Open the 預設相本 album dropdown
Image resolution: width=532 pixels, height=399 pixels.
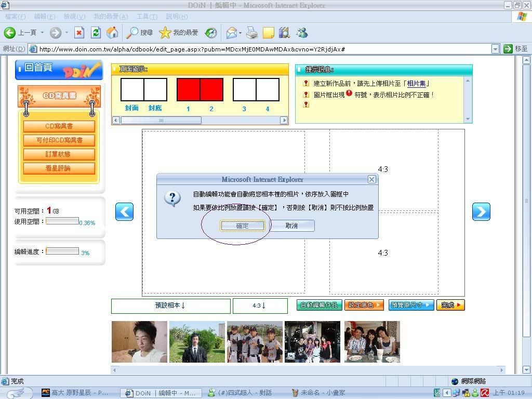170,305
